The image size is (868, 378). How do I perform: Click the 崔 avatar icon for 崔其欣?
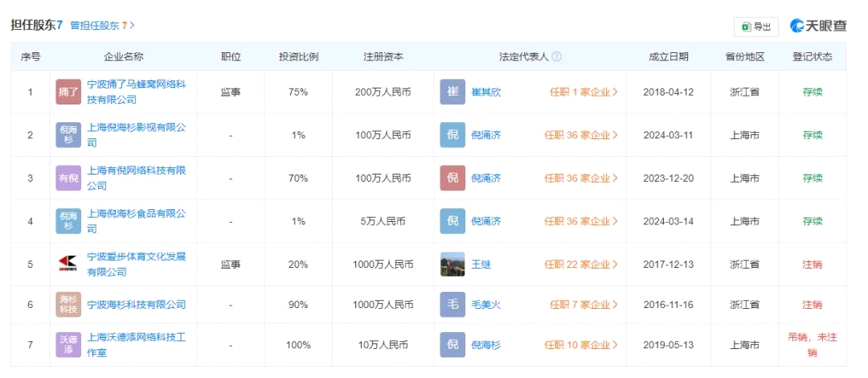(452, 92)
